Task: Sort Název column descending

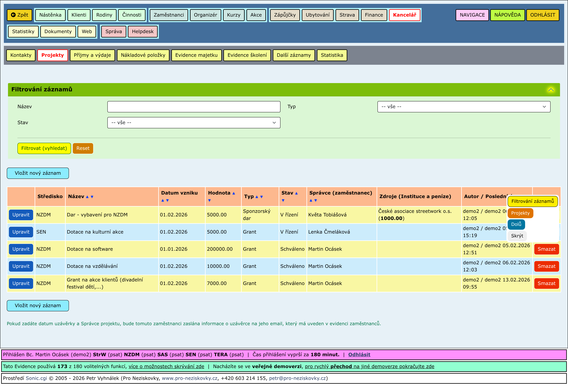Action: (92, 197)
